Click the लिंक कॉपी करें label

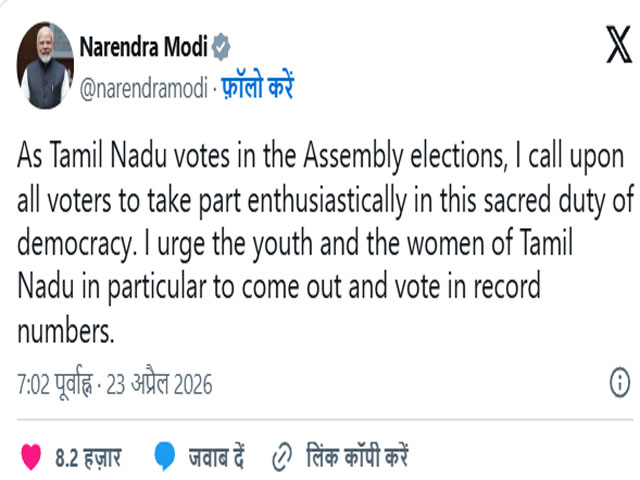click(x=356, y=457)
